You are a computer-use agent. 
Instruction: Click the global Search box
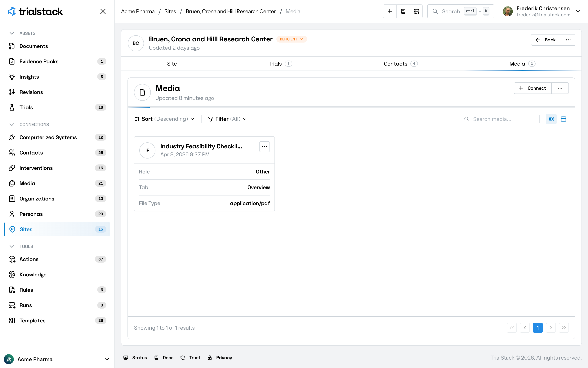click(461, 11)
